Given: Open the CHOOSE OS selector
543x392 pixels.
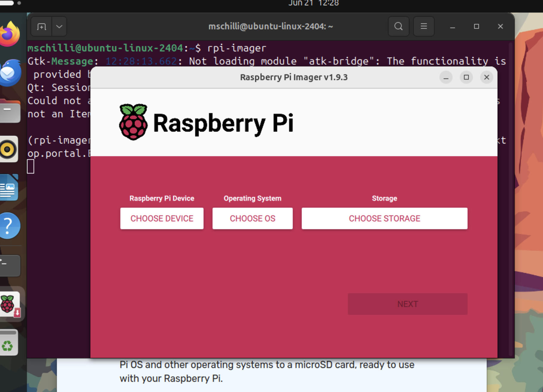Looking at the screenshot, I should point(252,218).
